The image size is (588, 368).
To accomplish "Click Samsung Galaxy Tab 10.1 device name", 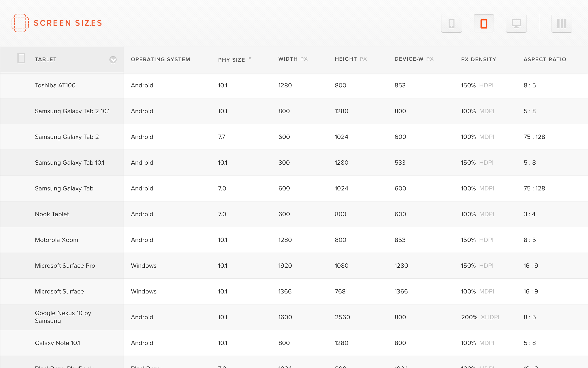I will 70,163.
